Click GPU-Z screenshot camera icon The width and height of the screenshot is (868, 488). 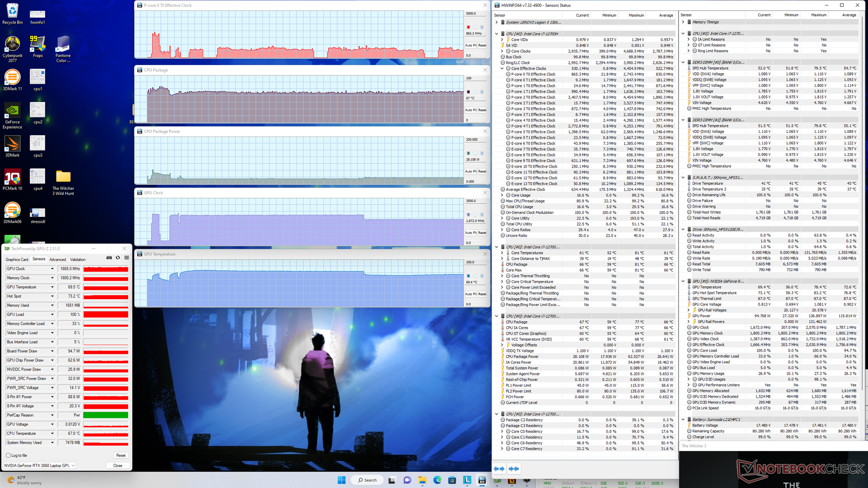(x=109, y=258)
